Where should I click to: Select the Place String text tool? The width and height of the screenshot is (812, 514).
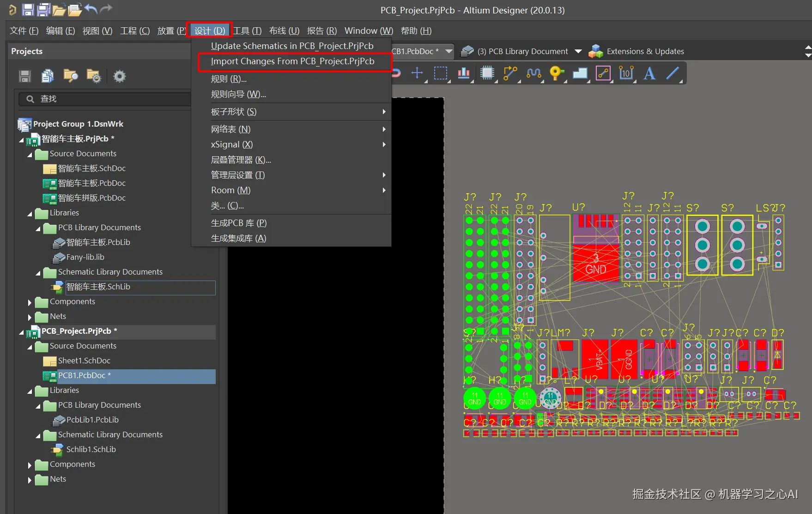(649, 73)
